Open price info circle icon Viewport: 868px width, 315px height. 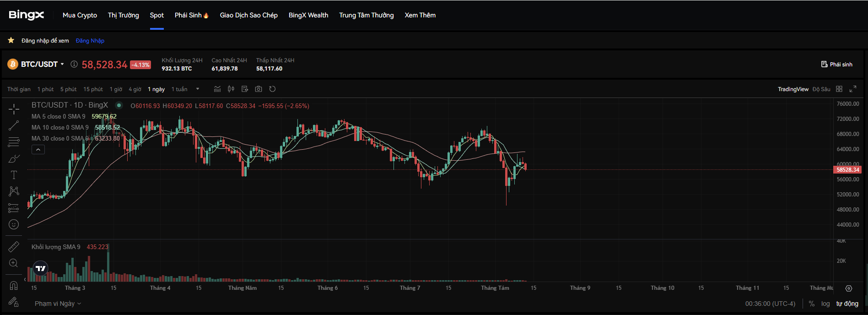pyautogui.click(x=74, y=64)
